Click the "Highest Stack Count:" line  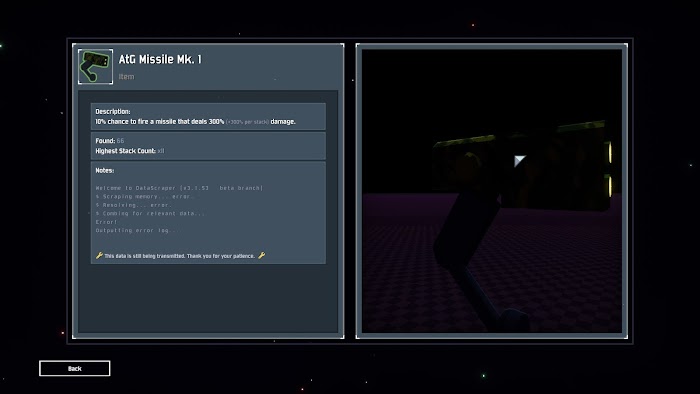(x=130, y=151)
